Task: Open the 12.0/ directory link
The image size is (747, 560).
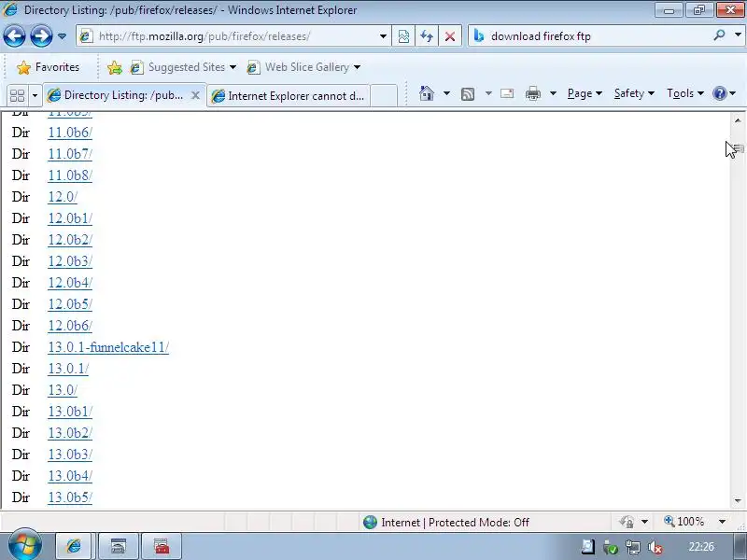Action: pyautogui.click(x=63, y=197)
